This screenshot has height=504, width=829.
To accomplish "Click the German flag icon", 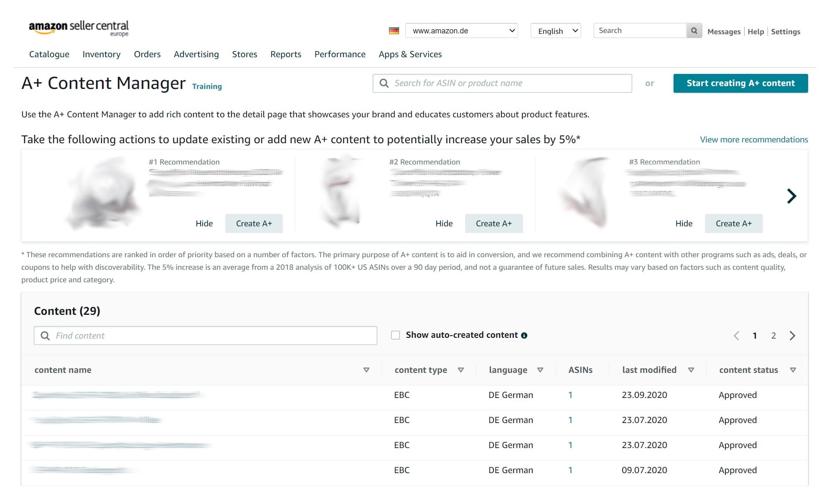I will (x=394, y=30).
